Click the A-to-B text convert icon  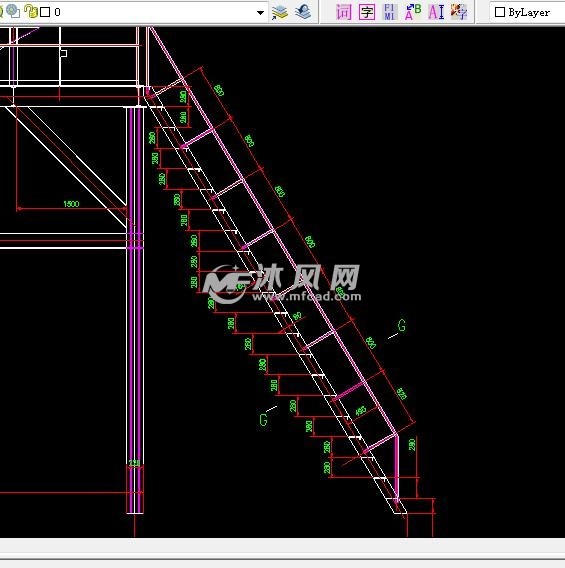(413, 12)
